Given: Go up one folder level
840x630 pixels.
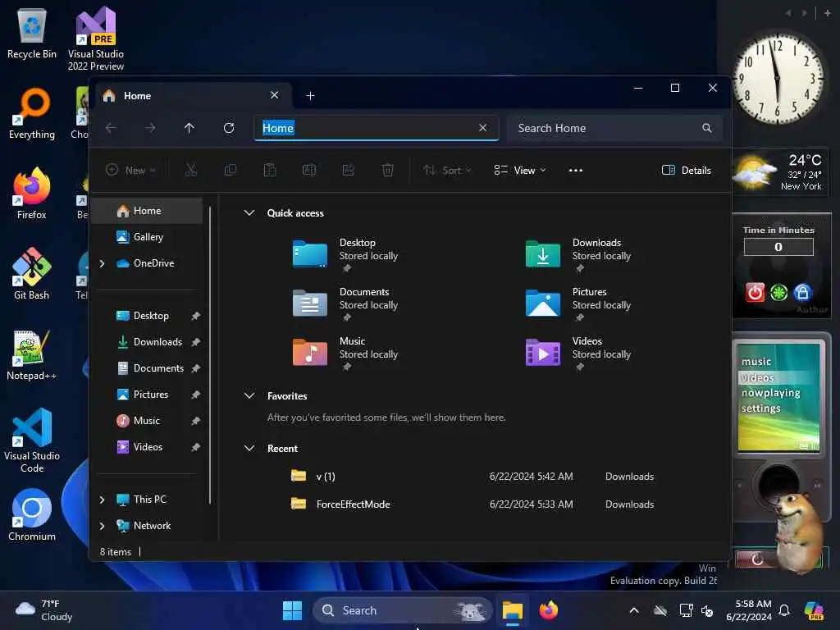Looking at the screenshot, I should [x=189, y=128].
